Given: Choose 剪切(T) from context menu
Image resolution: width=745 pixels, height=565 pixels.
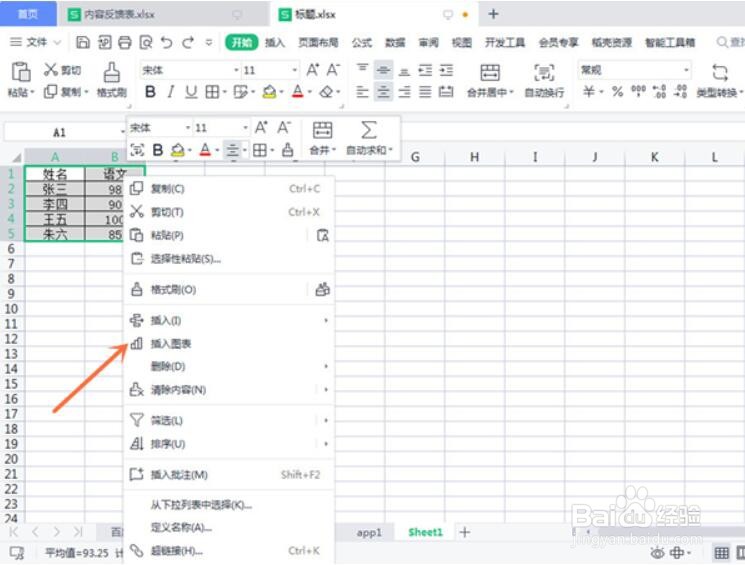Looking at the screenshot, I should point(229,212).
